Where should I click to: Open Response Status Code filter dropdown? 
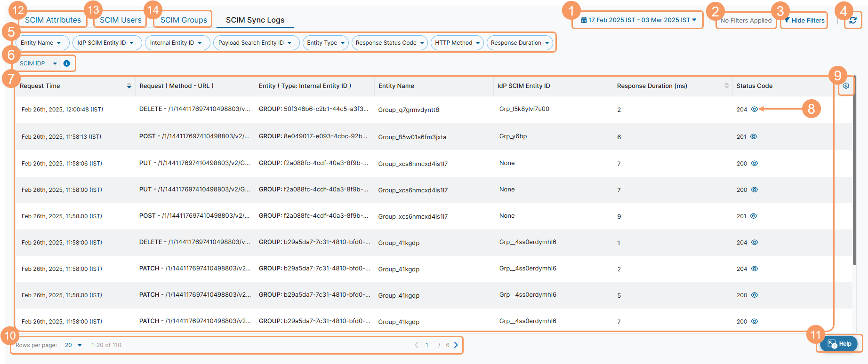tap(389, 43)
